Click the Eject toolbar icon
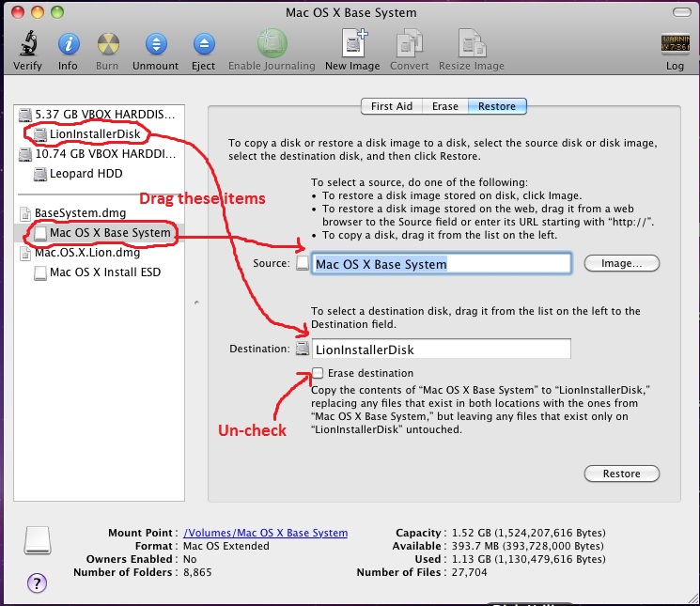 pyautogui.click(x=204, y=44)
